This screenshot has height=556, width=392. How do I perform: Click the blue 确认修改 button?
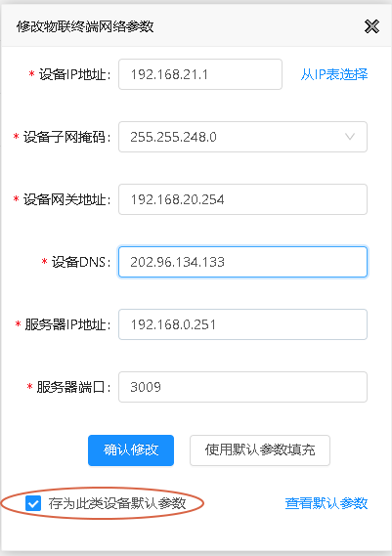[131, 450]
